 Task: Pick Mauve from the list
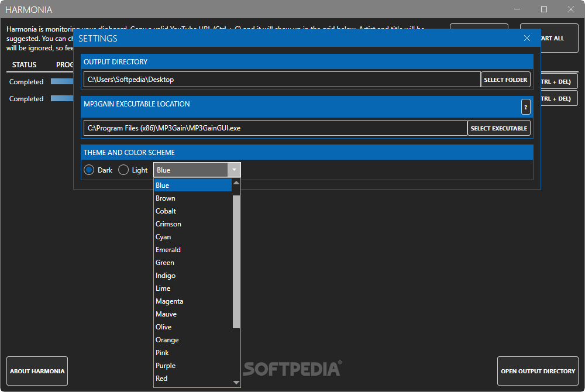pyautogui.click(x=193, y=314)
